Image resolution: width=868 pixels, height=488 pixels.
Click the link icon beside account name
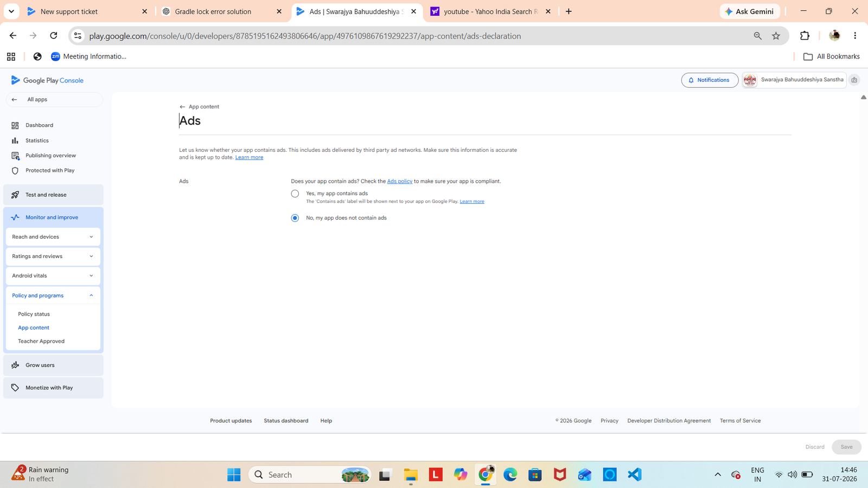[854, 80]
